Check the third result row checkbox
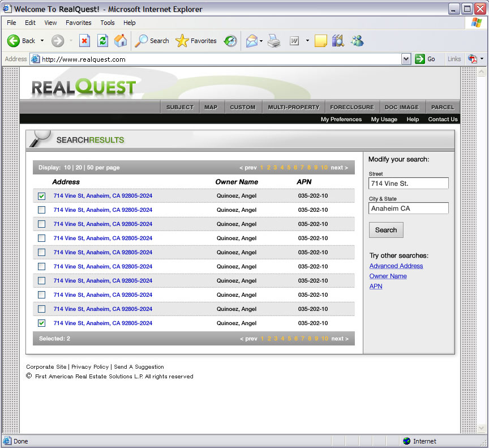 (x=41, y=224)
